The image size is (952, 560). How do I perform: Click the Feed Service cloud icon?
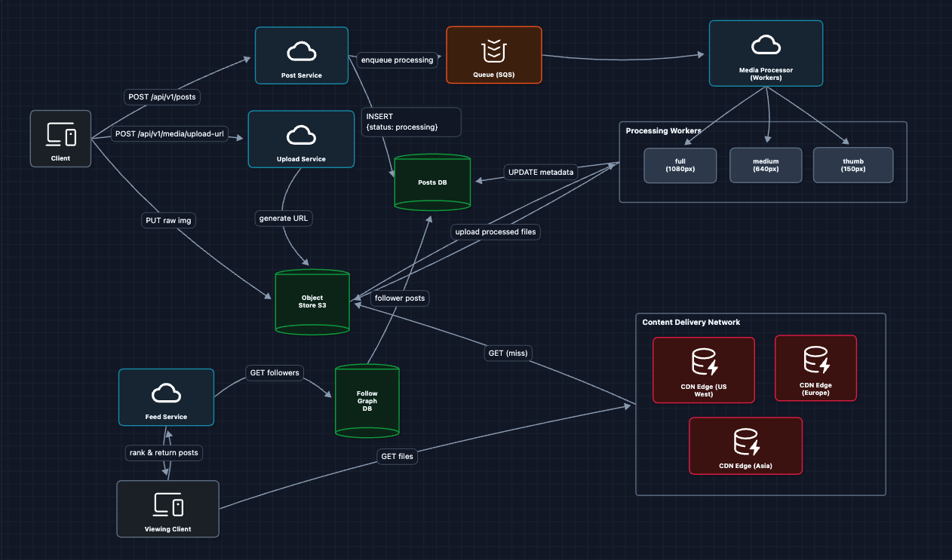(166, 393)
